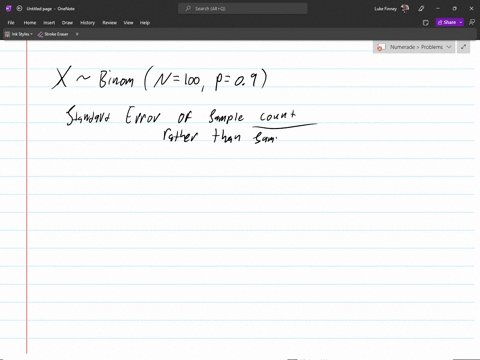The width and height of the screenshot is (480, 360).
Task: Toggle full page view expand arrow
Action: 463,47
